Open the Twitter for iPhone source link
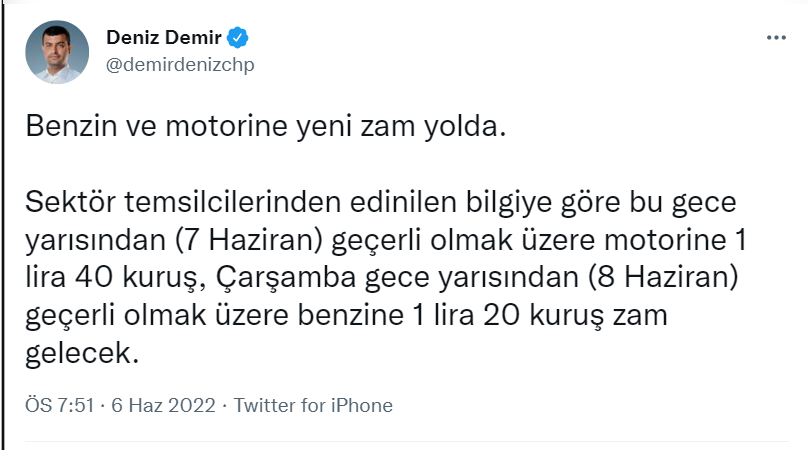808x450 pixels. coord(313,405)
